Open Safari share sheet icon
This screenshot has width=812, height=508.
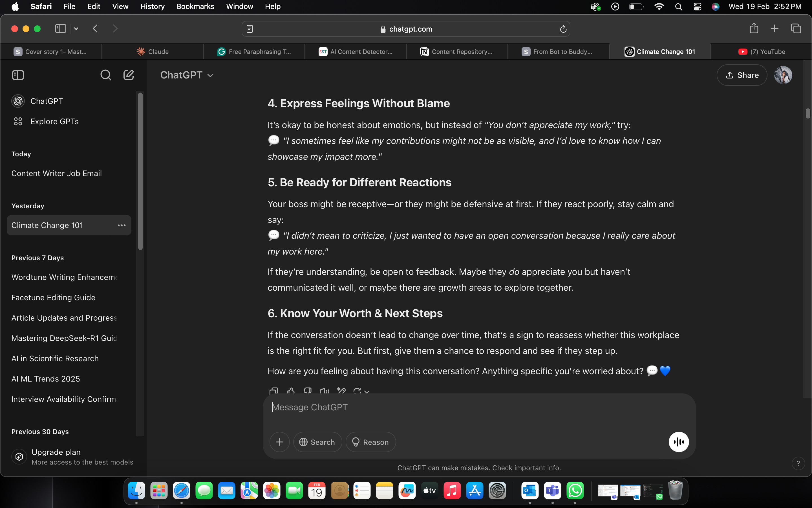click(754, 29)
